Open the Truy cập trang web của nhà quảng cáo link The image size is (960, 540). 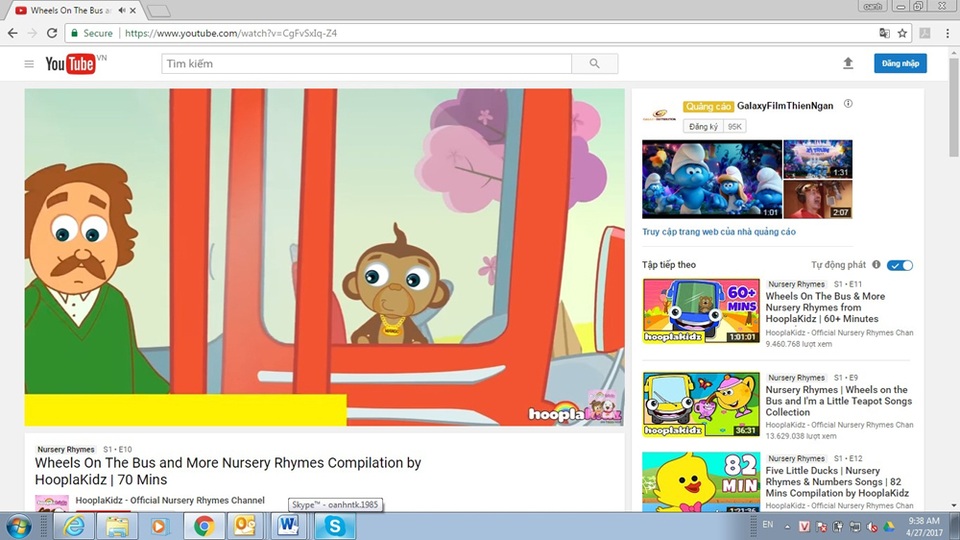pos(719,231)
